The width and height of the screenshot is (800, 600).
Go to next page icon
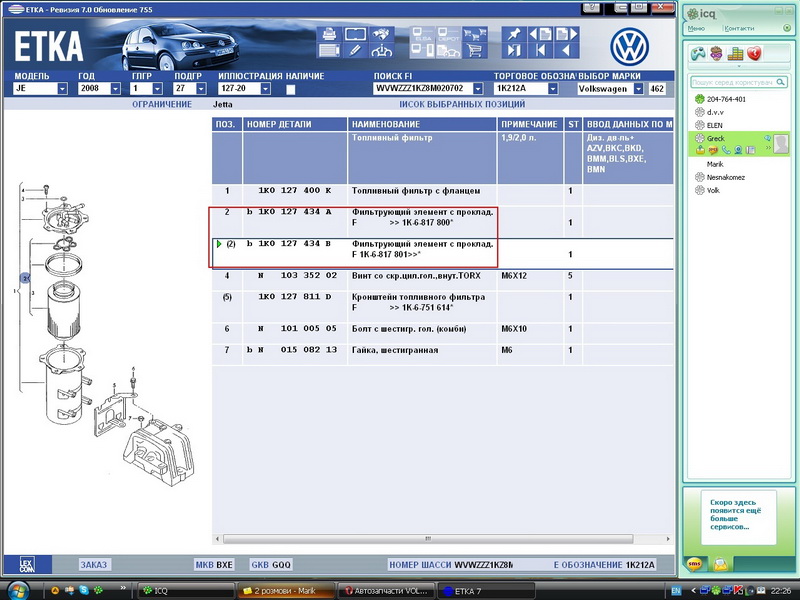point(566,34)
